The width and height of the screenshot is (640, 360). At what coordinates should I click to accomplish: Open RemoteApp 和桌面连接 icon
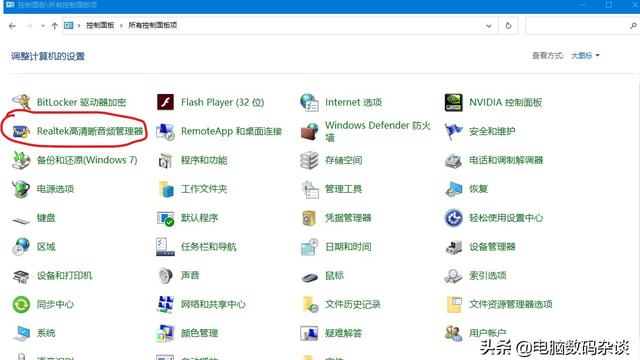point(165,131)
